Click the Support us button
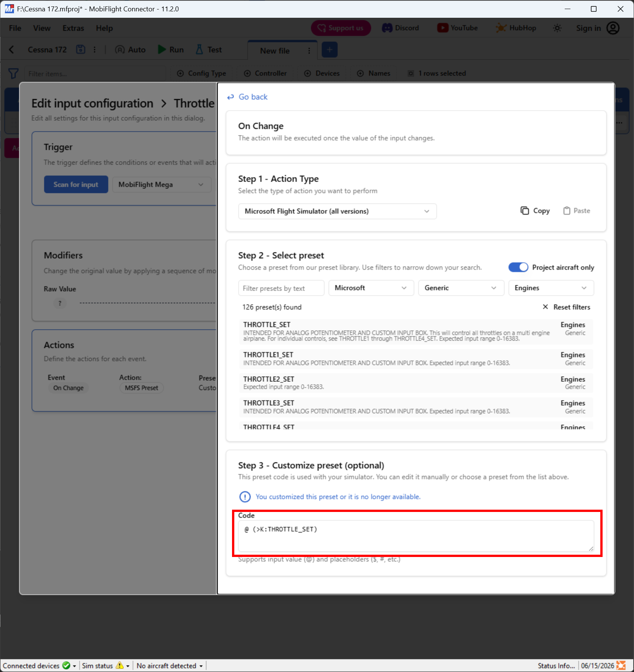The width and height of the screenshot is (634, 672). pyautogui.click(x=341, y=28)
